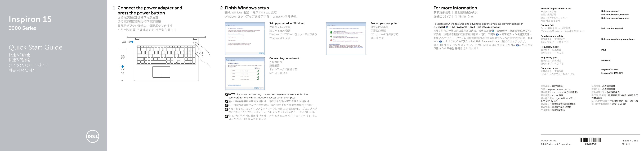Click the Dell logo on the power adapter
This screenshot has width=644, height=151.
[x=123, y=57]
